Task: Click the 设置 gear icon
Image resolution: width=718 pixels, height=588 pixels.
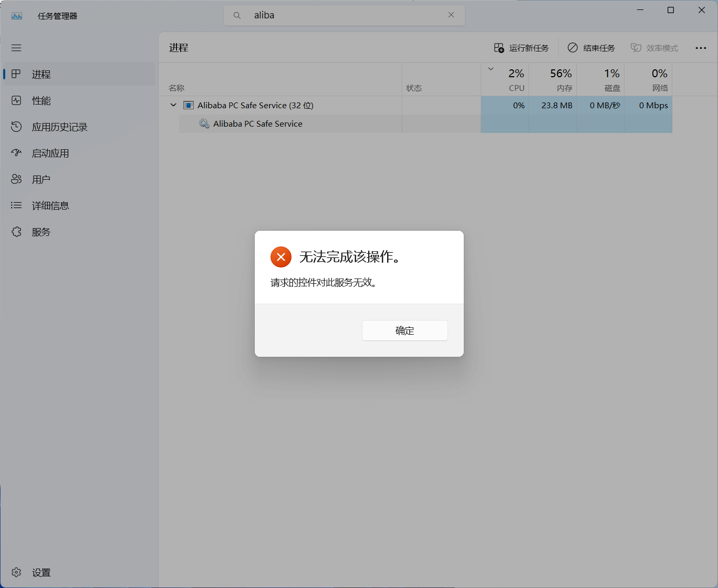Action: 16,572
